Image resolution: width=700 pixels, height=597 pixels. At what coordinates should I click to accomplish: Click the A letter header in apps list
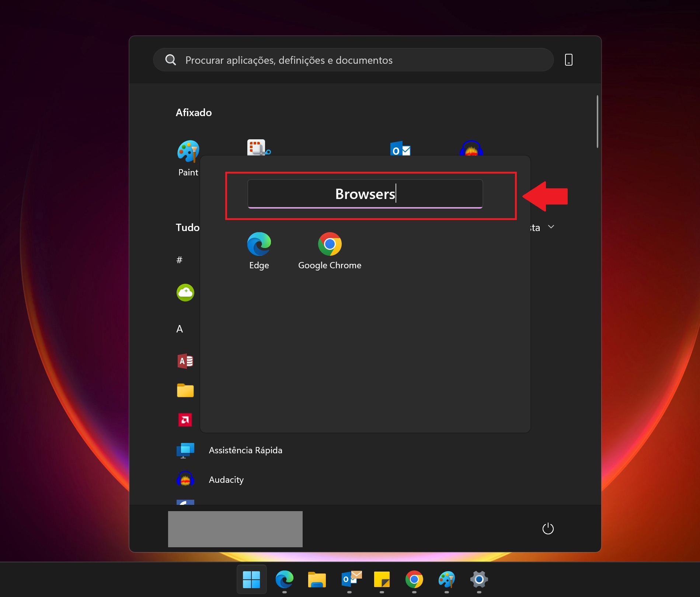tap(180, 329)
